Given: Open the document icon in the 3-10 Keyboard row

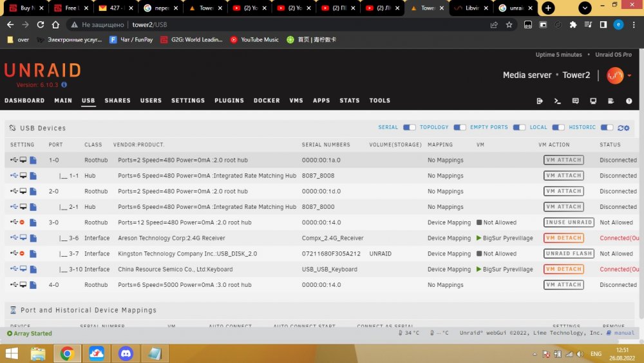Looking at the screenshot, I should tap(33, 270).
